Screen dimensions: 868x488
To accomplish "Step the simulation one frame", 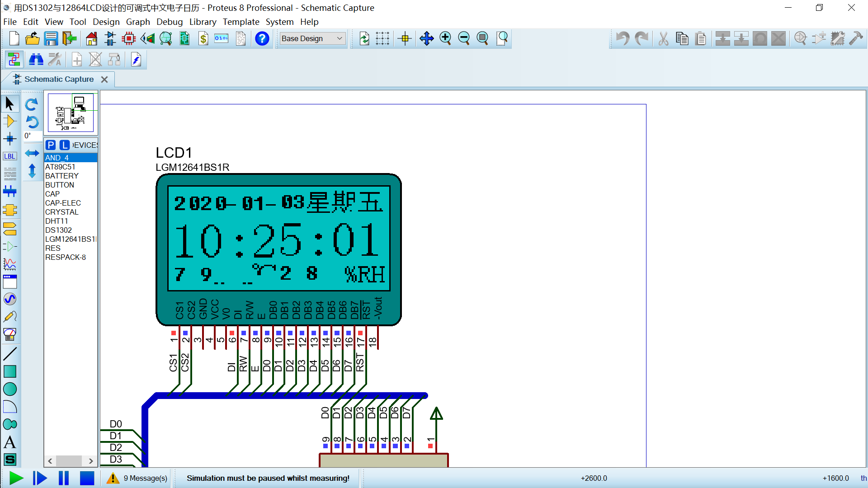I will pyautogui.click(x=40, y=478).
